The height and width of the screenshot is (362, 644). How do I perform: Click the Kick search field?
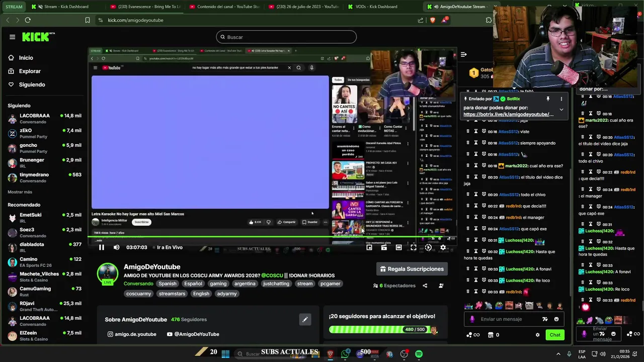pyautogui.click(x=286, y=37)
